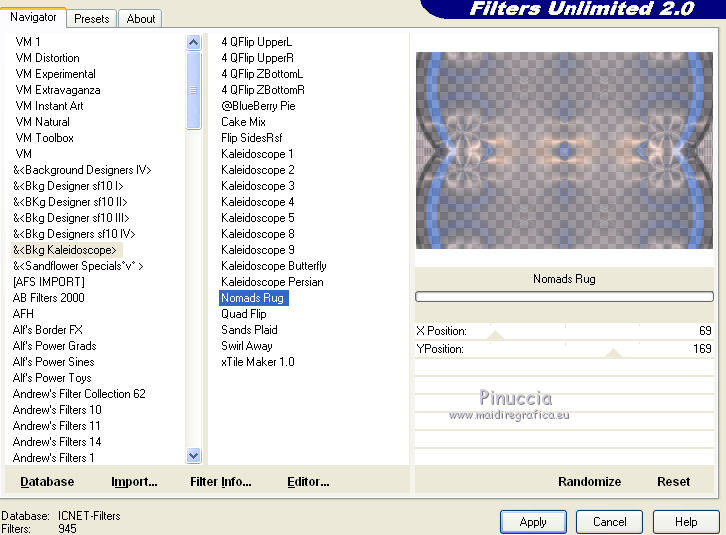Choose Kaleidoscope Persian filter
Screen dimensions: 726x535
click(272, 282)
